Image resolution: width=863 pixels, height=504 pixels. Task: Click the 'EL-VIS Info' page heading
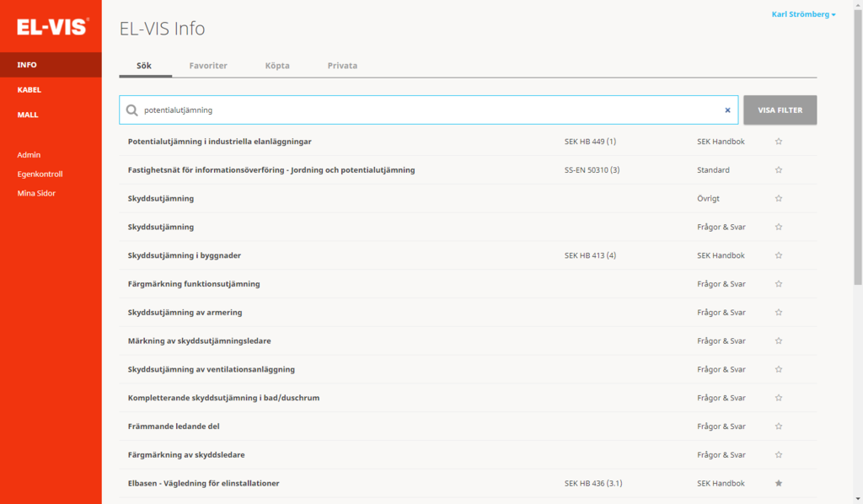coord(163,28)
